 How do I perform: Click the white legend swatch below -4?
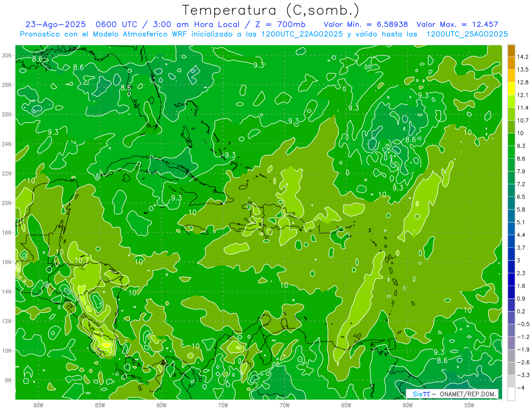coord(511,394)
